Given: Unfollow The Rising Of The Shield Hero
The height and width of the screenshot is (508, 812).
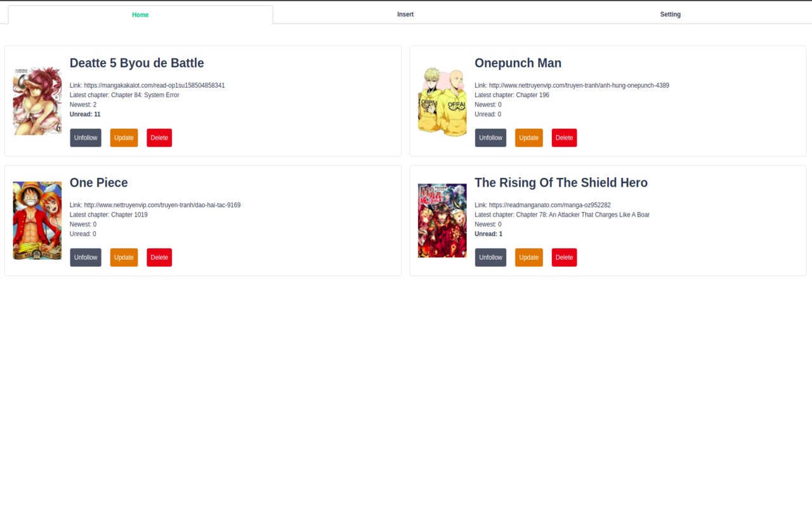Looking at the screenshot, I should tap(490, 257).
